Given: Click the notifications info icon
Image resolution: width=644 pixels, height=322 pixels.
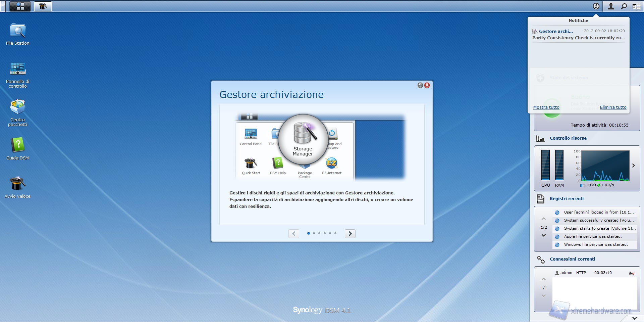Looking at the screenshot, I should 596,6.
